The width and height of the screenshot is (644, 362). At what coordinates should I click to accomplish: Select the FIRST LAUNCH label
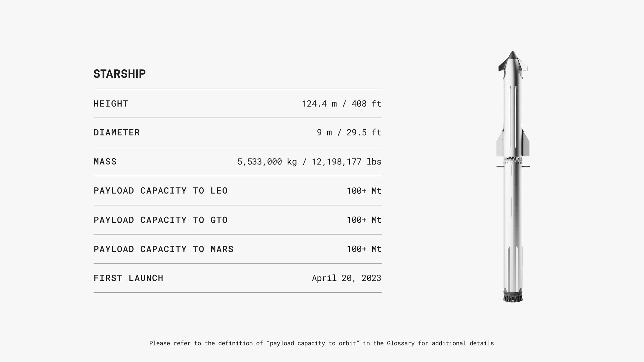pyautogui.click(x=128, y=278)
